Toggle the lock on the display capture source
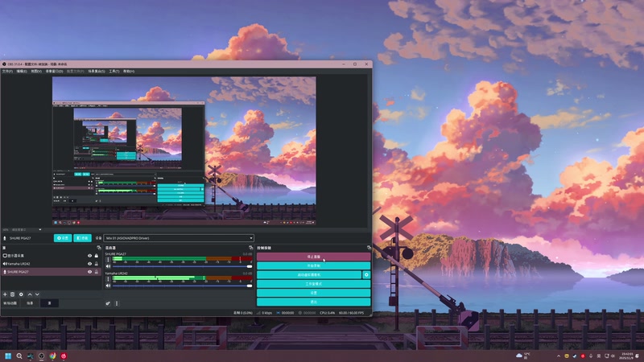644x362 pixels. coord(97,256)
